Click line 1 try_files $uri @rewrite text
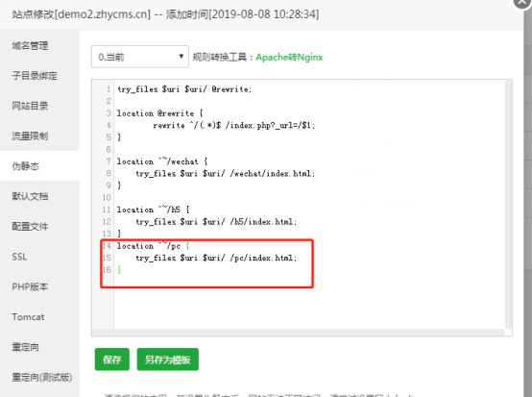 184,89
